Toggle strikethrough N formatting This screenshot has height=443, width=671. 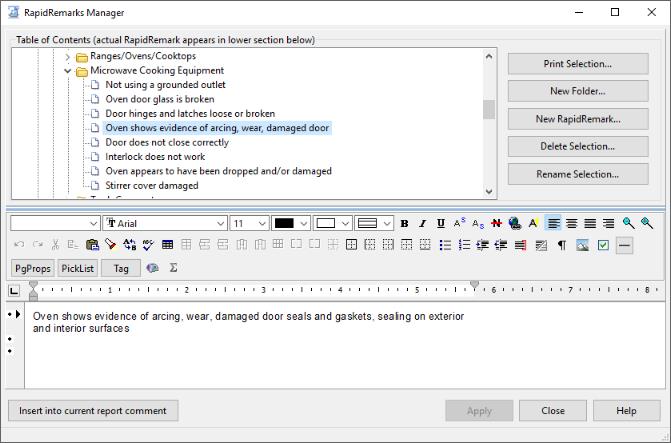(x=496, y=223)
